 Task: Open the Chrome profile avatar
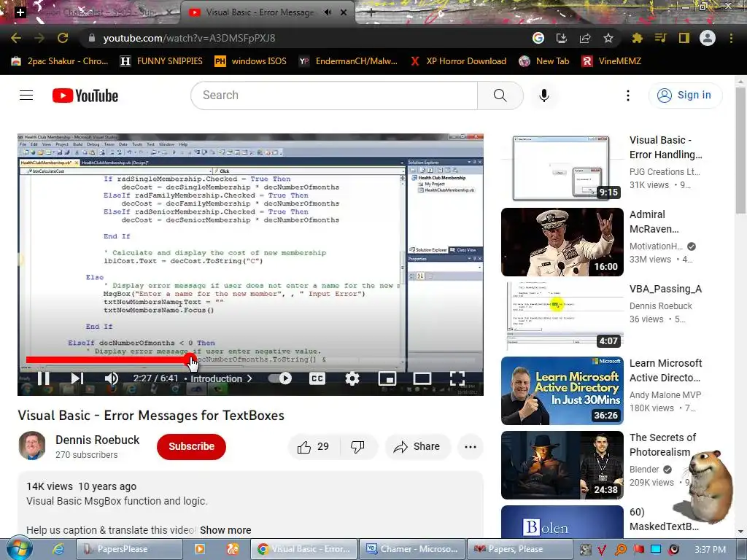[x=708, y=38]
